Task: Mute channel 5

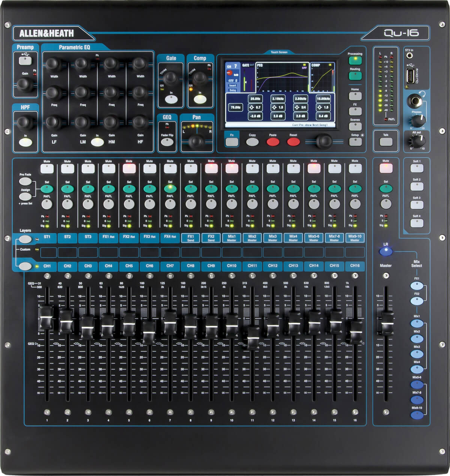Action: click(129, 169)
